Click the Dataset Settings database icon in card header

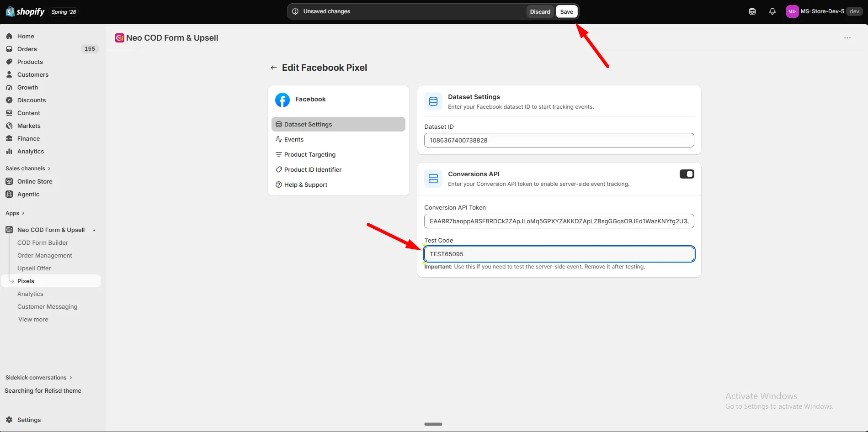click(433, 101)
